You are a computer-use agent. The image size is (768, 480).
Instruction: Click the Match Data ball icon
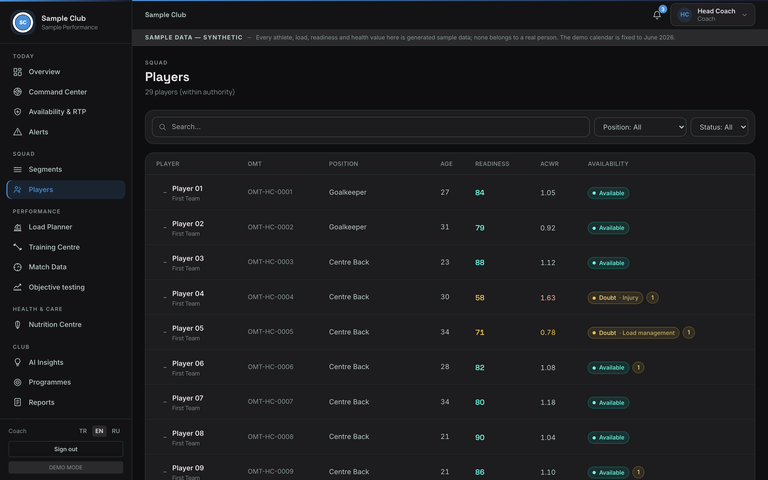pyautogui.click(x=18, y=267)
